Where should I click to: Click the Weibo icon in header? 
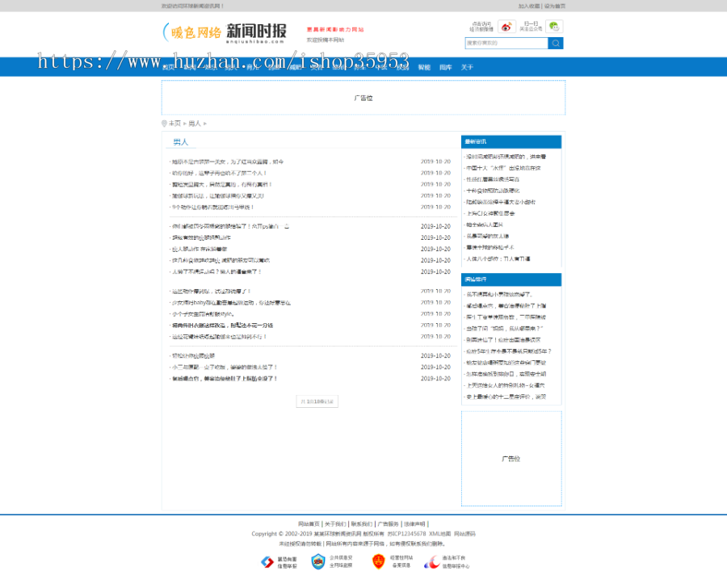[x=506, y=27]
